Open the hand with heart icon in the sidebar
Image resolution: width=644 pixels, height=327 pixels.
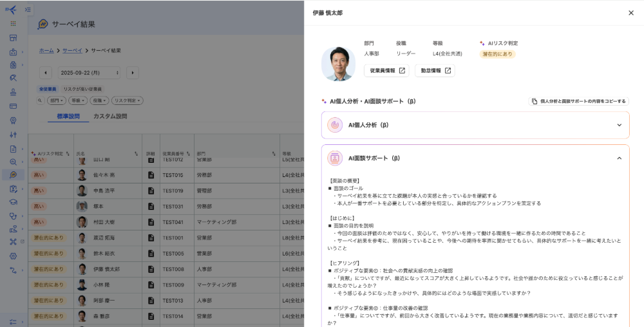[13, 229]
